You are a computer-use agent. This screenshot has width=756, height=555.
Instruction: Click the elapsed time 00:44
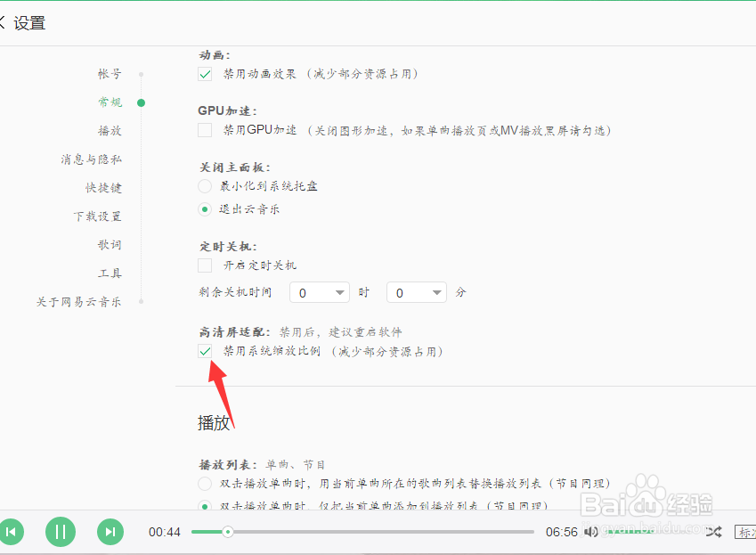(x=165, y=533)
